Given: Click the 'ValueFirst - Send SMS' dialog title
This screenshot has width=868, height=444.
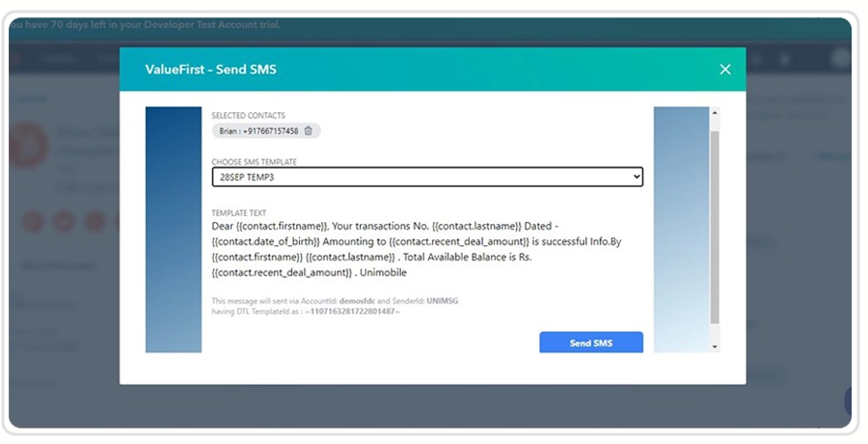Looking at the screenshot, I should (211, 69).
